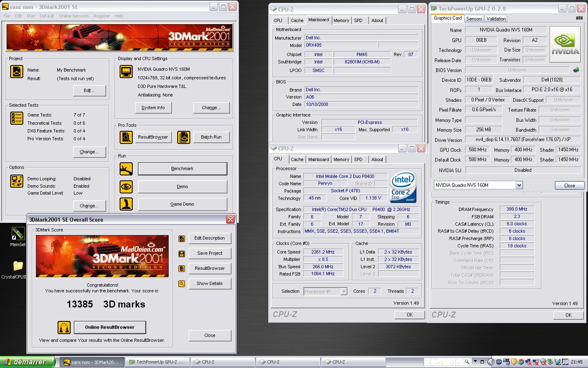Click the Show Details magnifier icon

182,283
